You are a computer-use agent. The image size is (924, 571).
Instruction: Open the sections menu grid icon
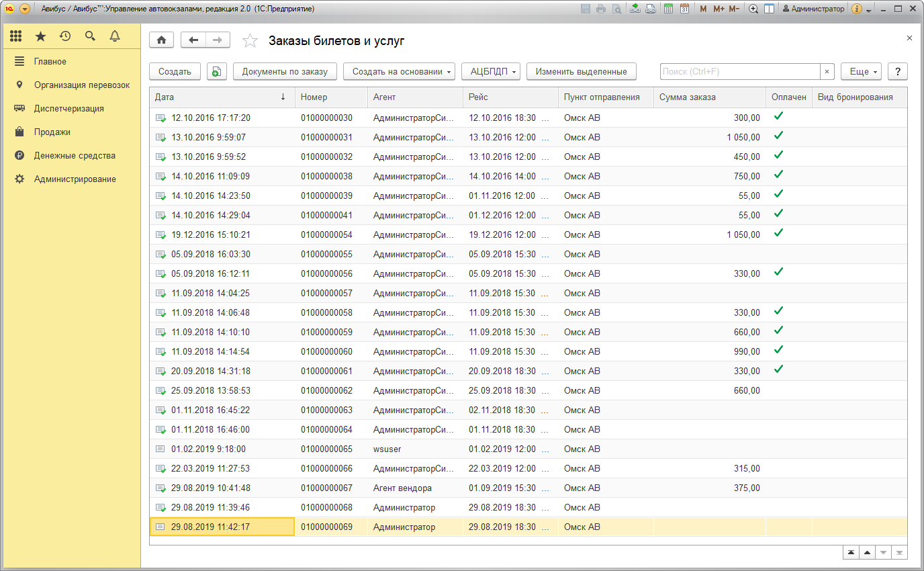[x=16, y=36]
